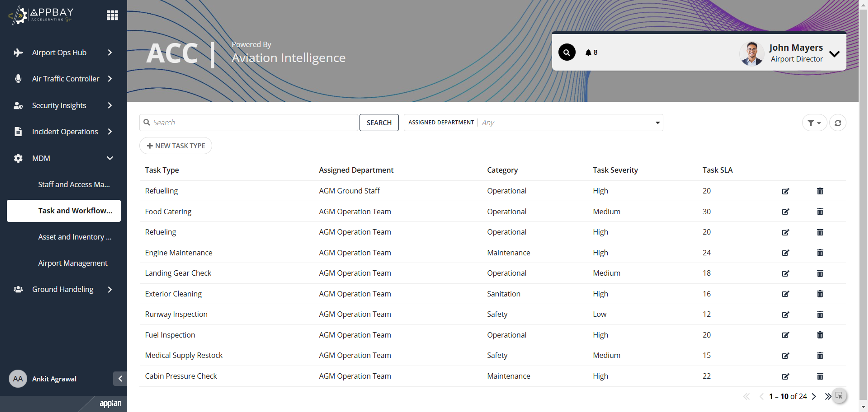Viewport: 868px width, 412px height.
Task: Expand John Mayers user menu chevron
Action: (834, 54)
